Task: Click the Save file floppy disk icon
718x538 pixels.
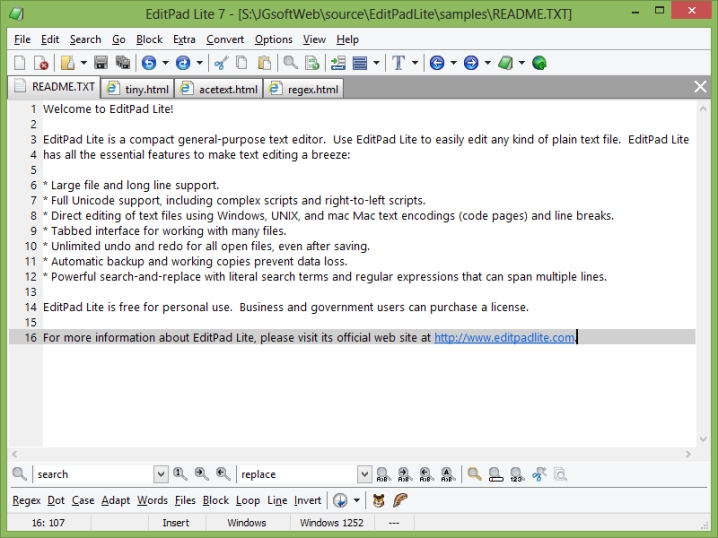Action: pyautogui.click(x=100, y=63)
